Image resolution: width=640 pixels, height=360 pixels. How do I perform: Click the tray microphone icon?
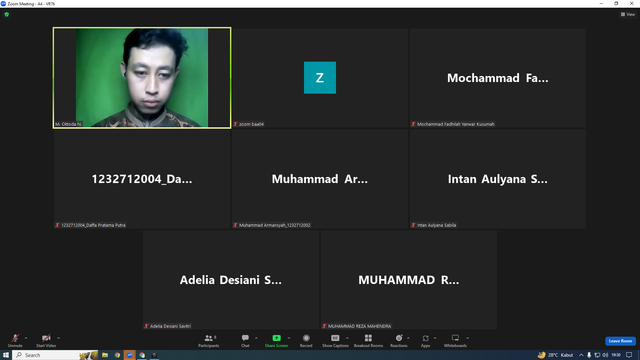pyautogui.click(x=589, y=355)
